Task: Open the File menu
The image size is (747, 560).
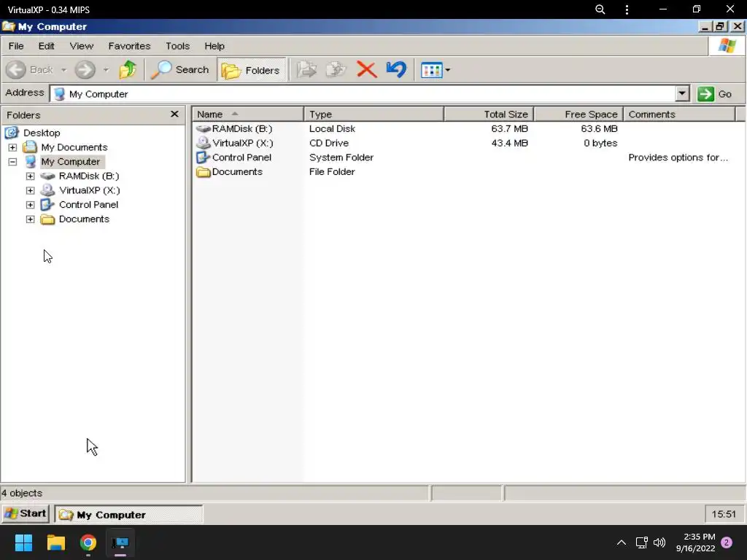Action: click(x=16, y=46)
